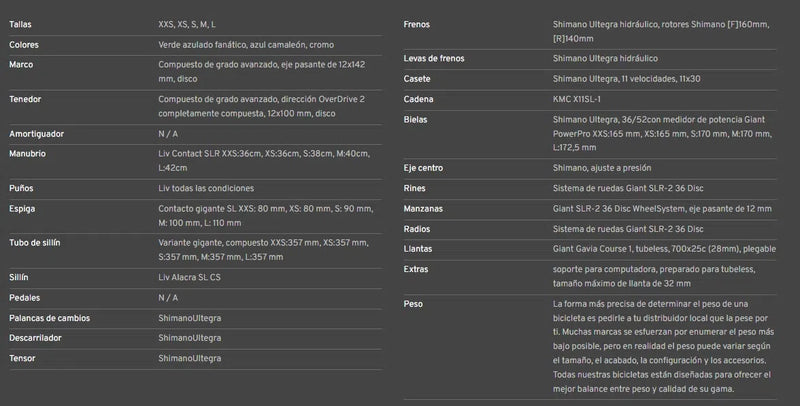
Task: Click the 'Eje centro' label
Action: click(x=423, y=168)
